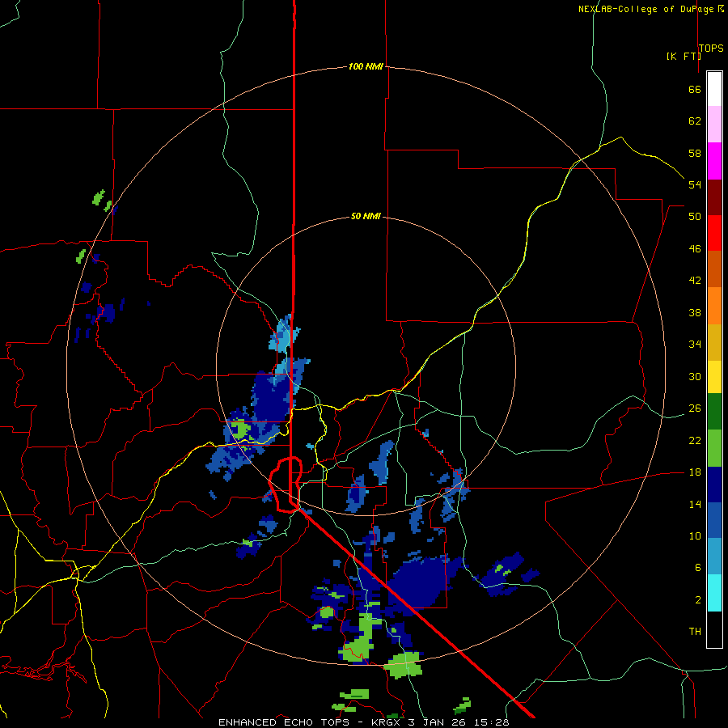This screenshot has height=728, width=728.
Task: Select the 38 legend value
Action: (x=695, y=312)
